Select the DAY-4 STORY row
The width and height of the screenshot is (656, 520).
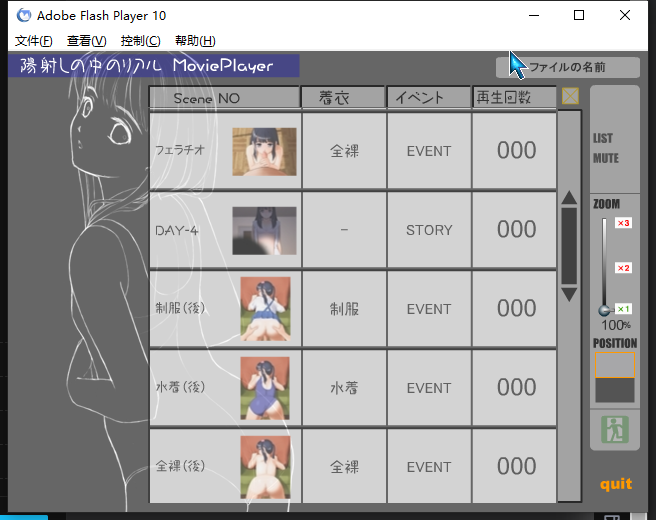click(x=352, y=230)
